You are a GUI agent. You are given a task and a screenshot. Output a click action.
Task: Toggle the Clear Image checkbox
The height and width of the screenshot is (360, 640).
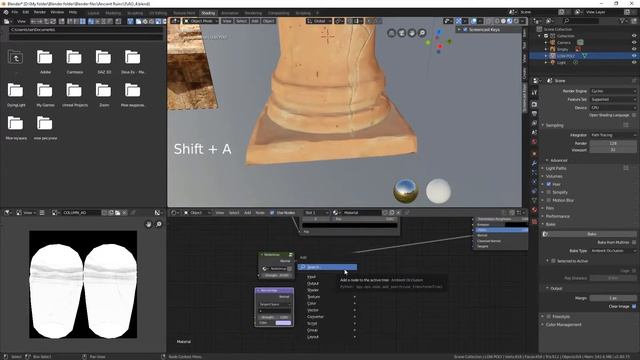tap(634, 306)
